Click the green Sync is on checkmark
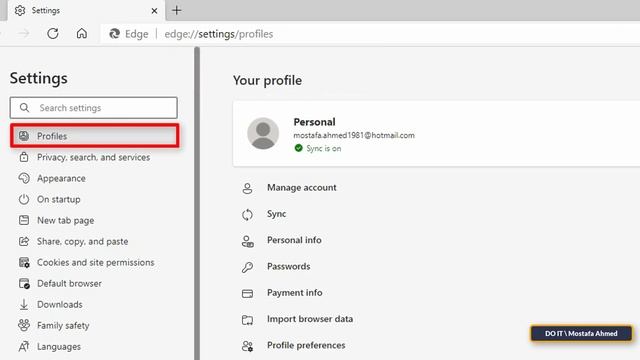Screen dimensions: 640x360 (x=298, y=148)
